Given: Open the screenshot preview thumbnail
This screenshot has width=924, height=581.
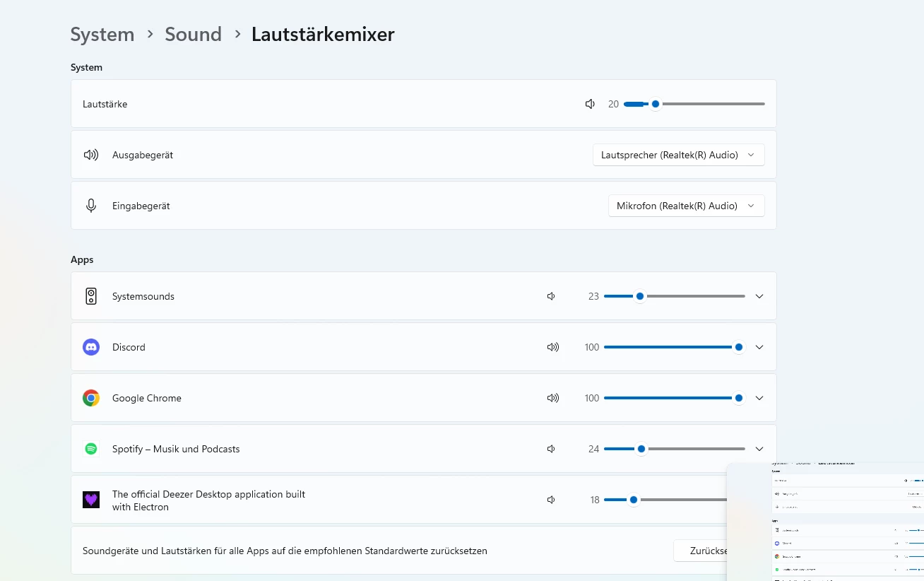Looking at the screenshot, I should (x=825, y=522).
